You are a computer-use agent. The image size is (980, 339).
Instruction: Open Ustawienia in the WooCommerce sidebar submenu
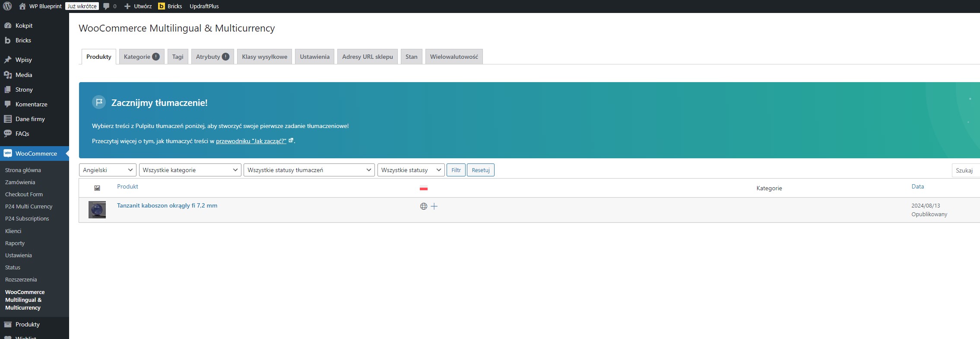(19, 255)
